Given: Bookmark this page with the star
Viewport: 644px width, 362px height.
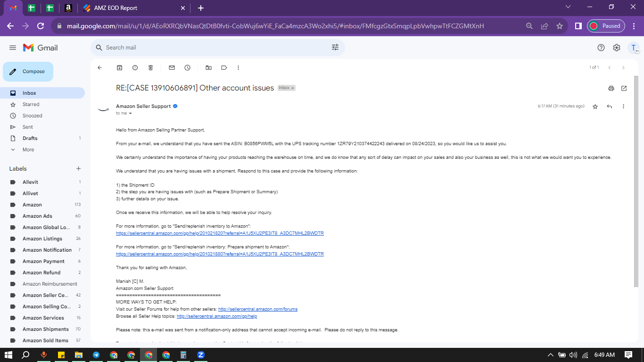Looking at the screenshot, I should (560, 26).
